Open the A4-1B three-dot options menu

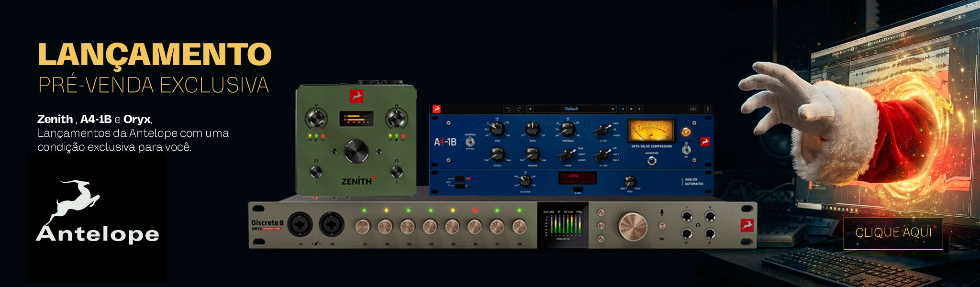pos(708,109)
